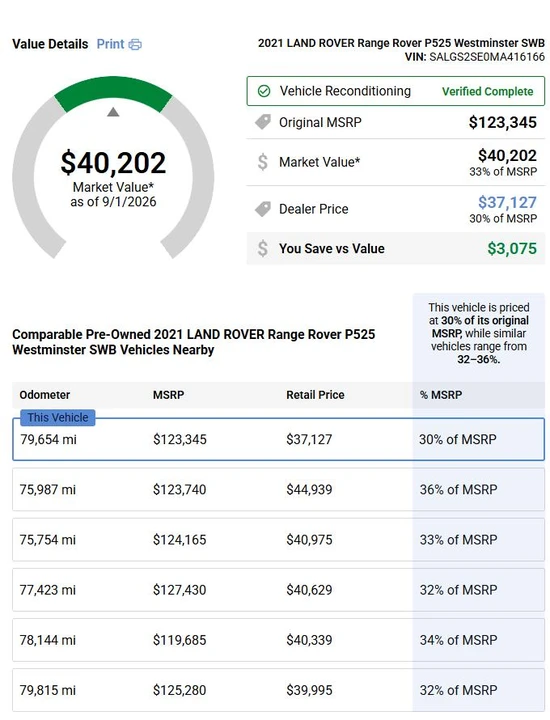Click the Odometer column header
This screenshot has height=720, width=550.
point(45,395)
